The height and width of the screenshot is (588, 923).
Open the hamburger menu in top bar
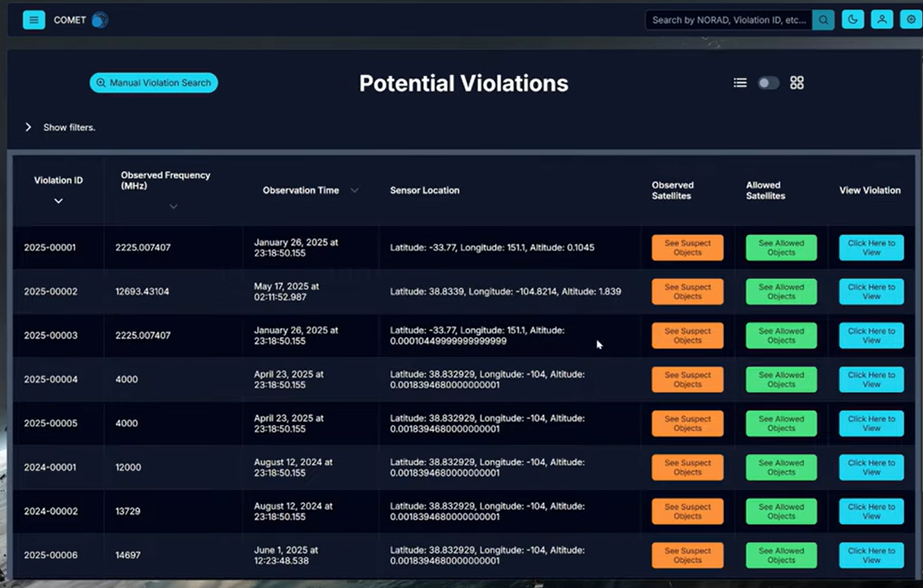[x=33, y=20]
